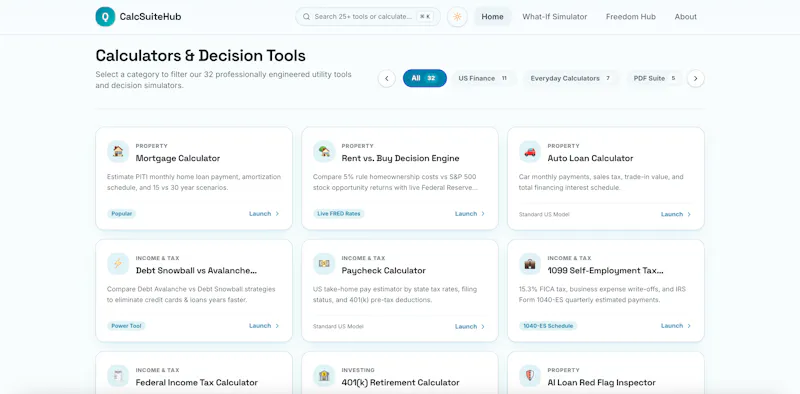800x394 pixels.
Task: Open the What-If Simulator page
Action: [555, 17]
